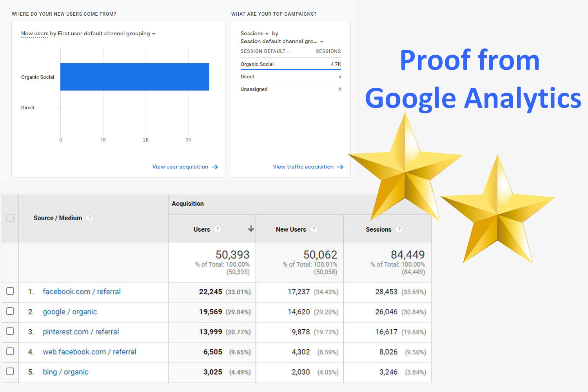Screen dimensions: 588x392
Task: Click the descending sort arrow on Users column
Action: (251, 229)
